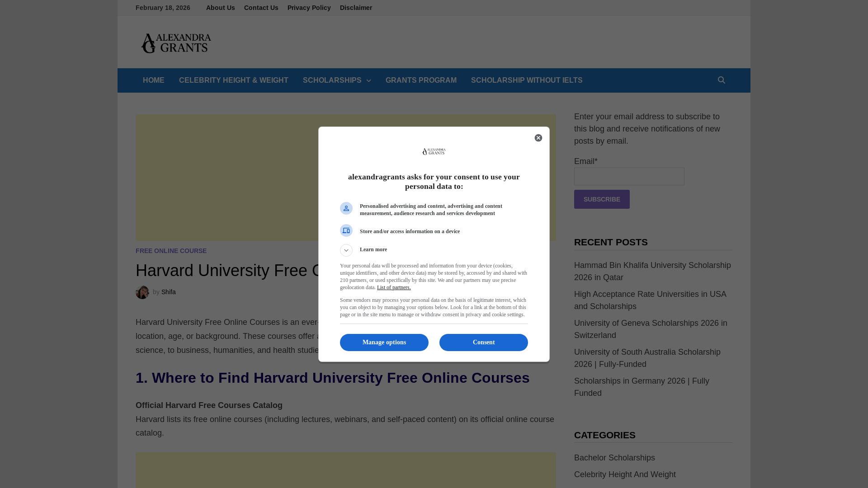Viewport: 868px width, 488px height.
Task: Click the consent dialog site logo
Action: point(434,152)
